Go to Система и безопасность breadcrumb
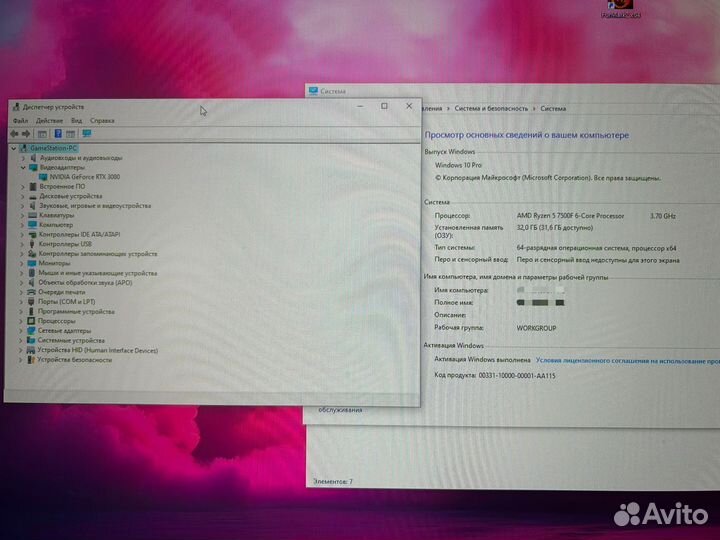 [x=491, y=108]
